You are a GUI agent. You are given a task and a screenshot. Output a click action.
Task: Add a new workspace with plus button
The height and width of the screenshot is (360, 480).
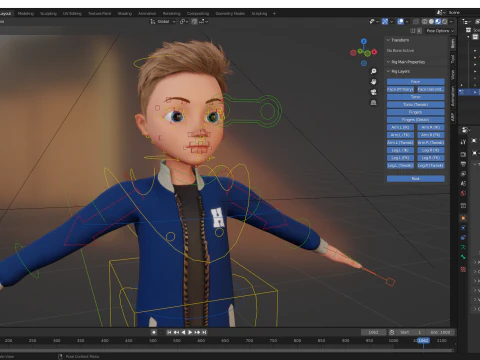(274, 14)
